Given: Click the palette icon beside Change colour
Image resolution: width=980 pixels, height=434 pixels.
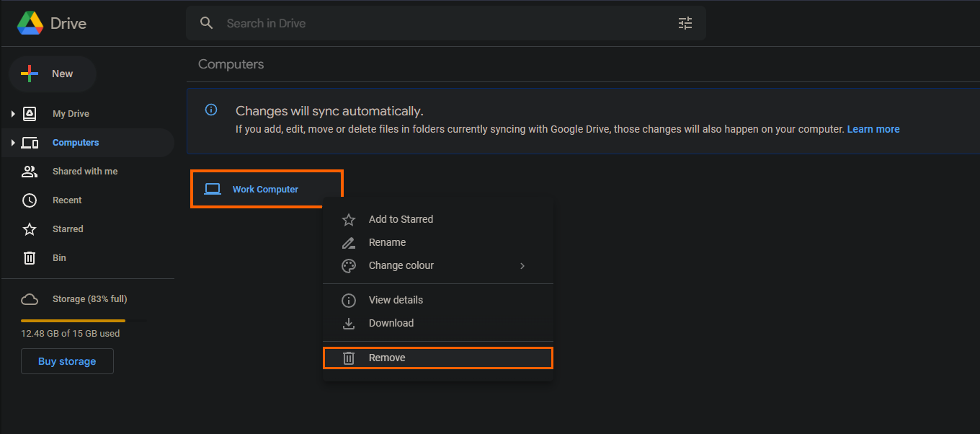Looking at the screenshot, I should pyautogui.click(x=349, y=266).
